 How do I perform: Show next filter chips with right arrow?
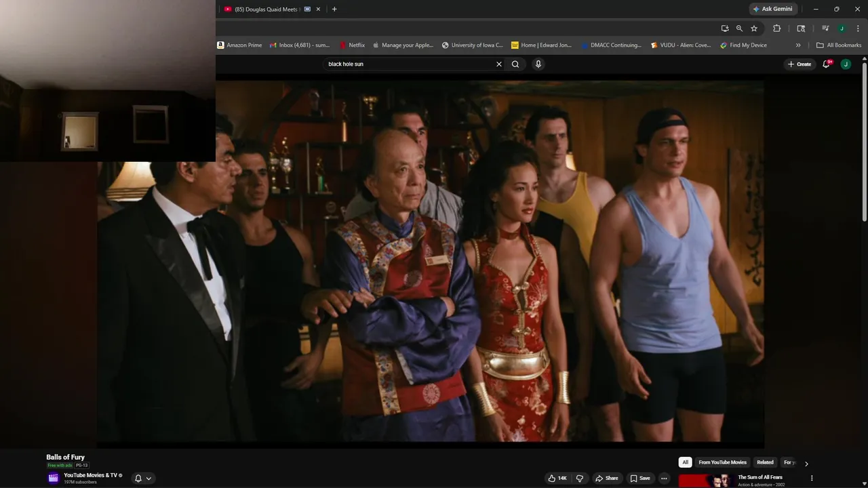coord(806,464)
